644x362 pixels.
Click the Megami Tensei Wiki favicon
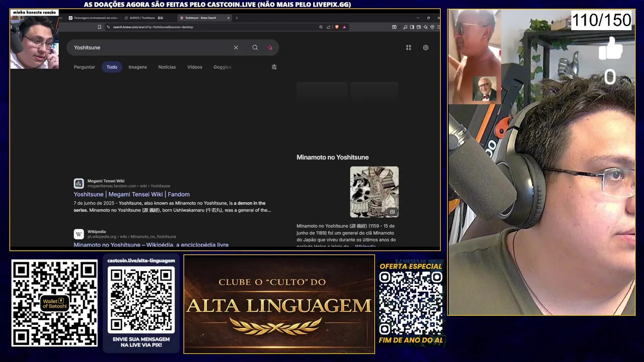[x=79, y=184]
